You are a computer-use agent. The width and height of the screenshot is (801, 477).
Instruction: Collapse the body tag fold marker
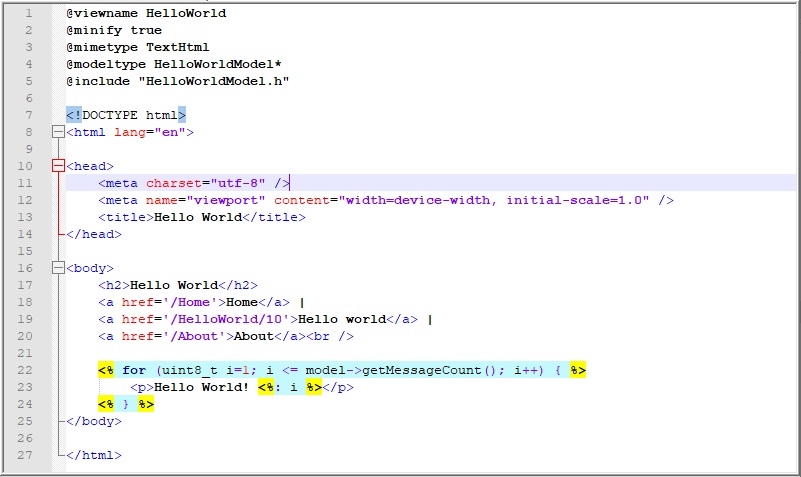coord(58,268)
